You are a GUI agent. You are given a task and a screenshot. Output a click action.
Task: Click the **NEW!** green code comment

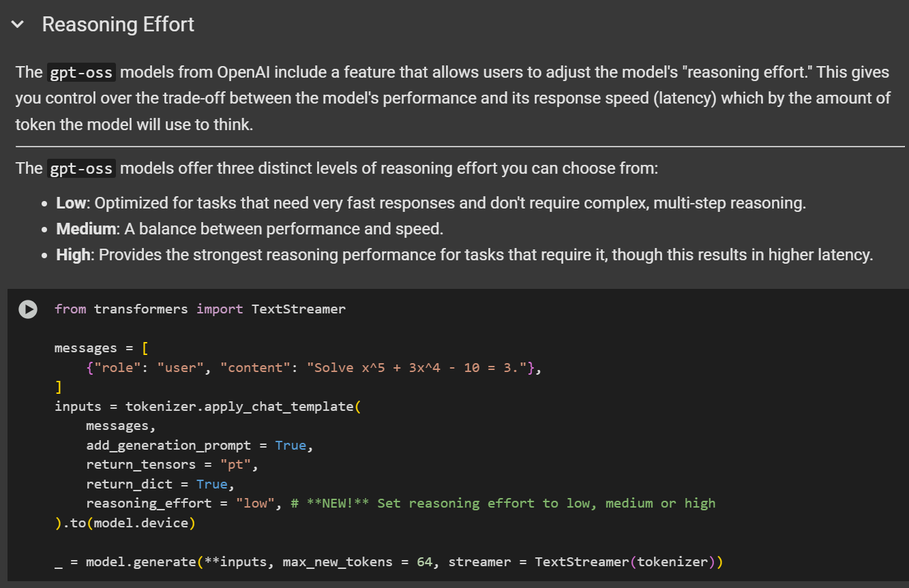coord(503,504)
